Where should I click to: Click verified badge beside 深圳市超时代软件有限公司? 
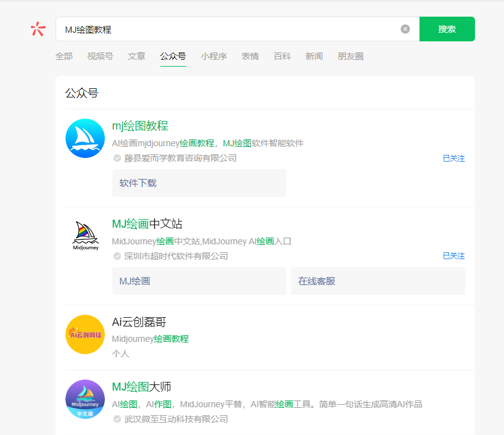[117, 256]
